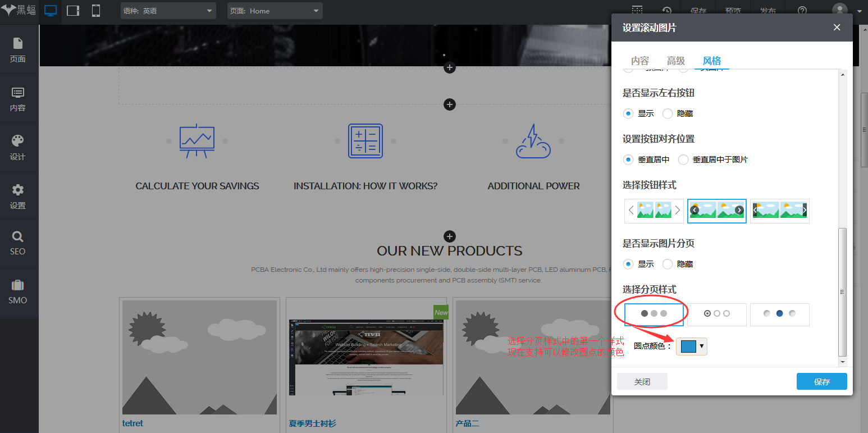Image resolution: width=868 pixels, height=433 pixels.
Task: Open the user account avatar menu
Action: [846, 11]
